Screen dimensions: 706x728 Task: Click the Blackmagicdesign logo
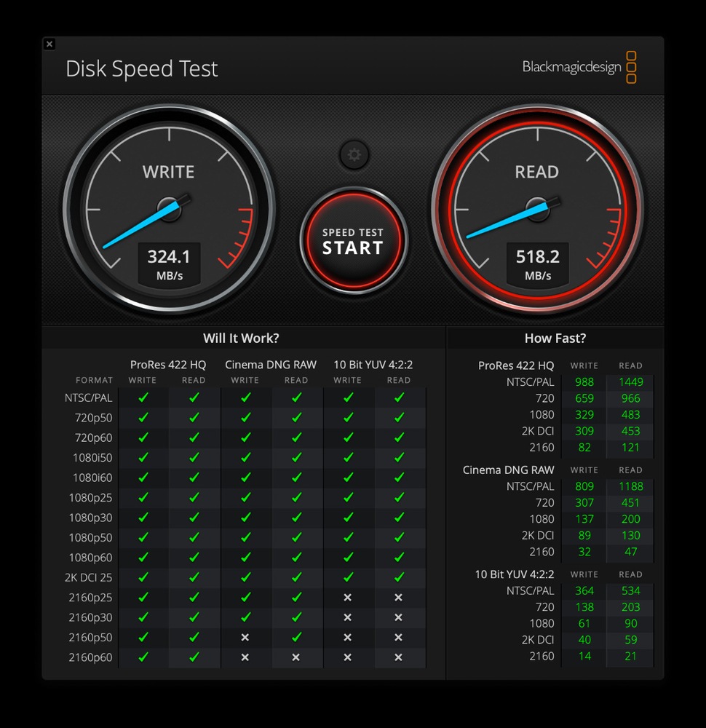click(x=579, y=67)
